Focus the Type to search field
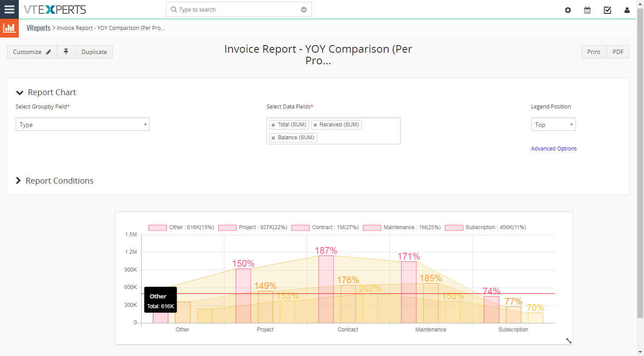The image size is (644, 356). coord(238,9)
